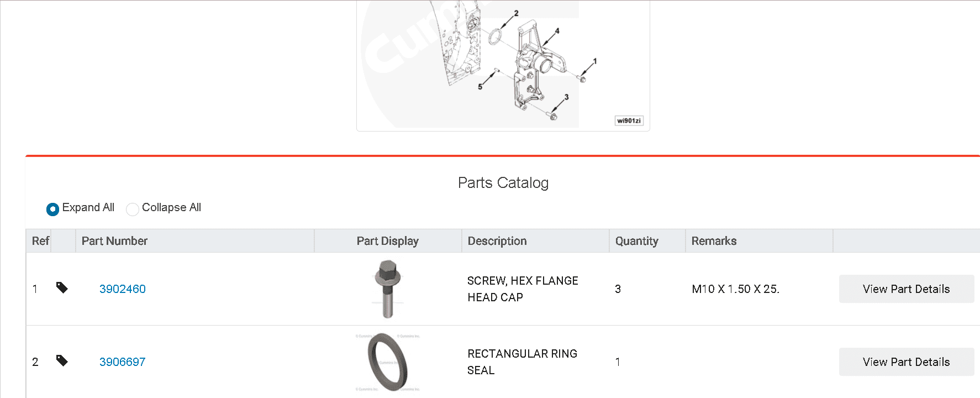This screenshot has height=398, width=980.
Task: View Part Details for rectangular ring seal
Action: (906, 362)
